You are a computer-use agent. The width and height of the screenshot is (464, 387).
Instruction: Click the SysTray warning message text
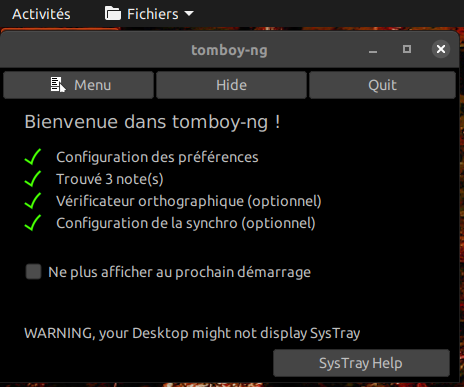[192, 333]
